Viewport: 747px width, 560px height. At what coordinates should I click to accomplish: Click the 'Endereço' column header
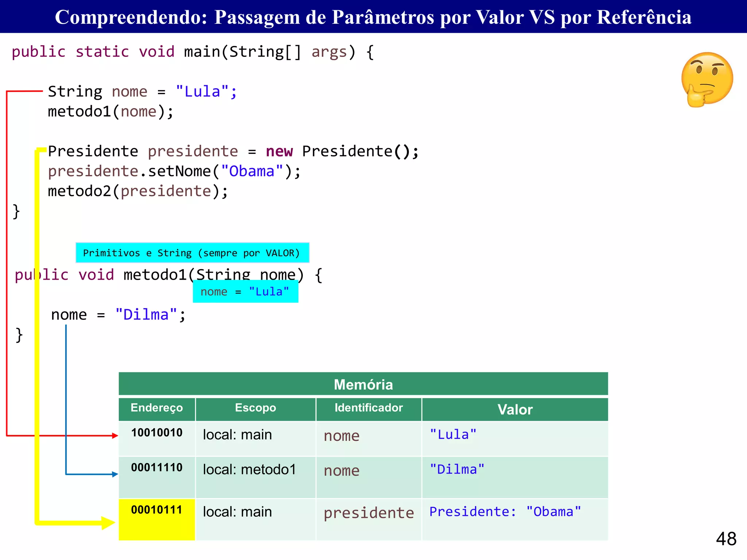(157, 409)
